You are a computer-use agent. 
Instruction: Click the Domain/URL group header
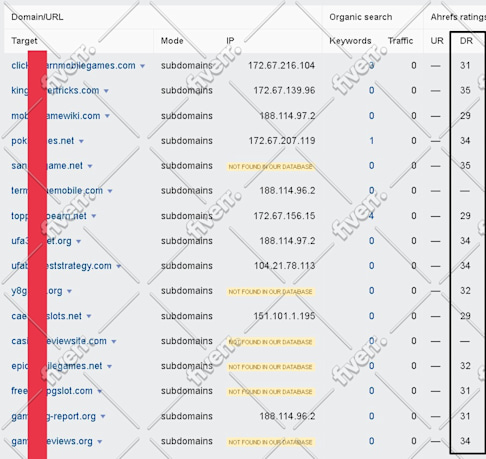pos(37,17)
